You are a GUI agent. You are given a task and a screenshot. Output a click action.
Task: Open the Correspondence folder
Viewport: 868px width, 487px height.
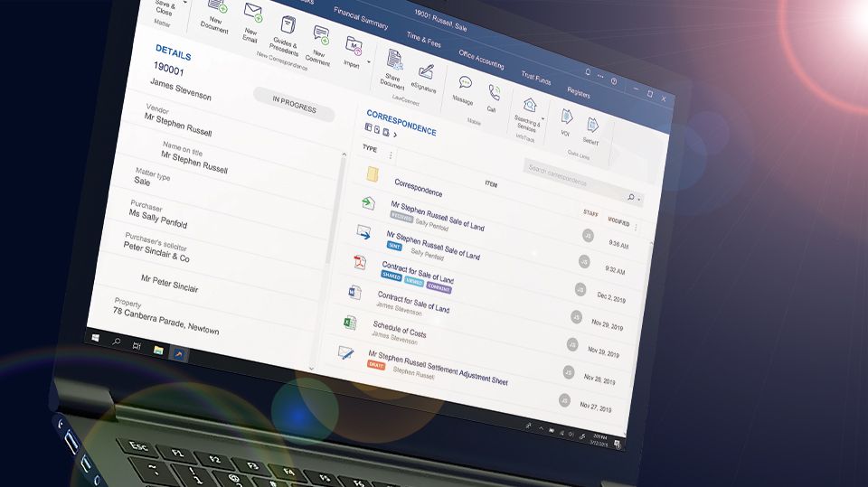pyautogui.click(x=418, y=187)
